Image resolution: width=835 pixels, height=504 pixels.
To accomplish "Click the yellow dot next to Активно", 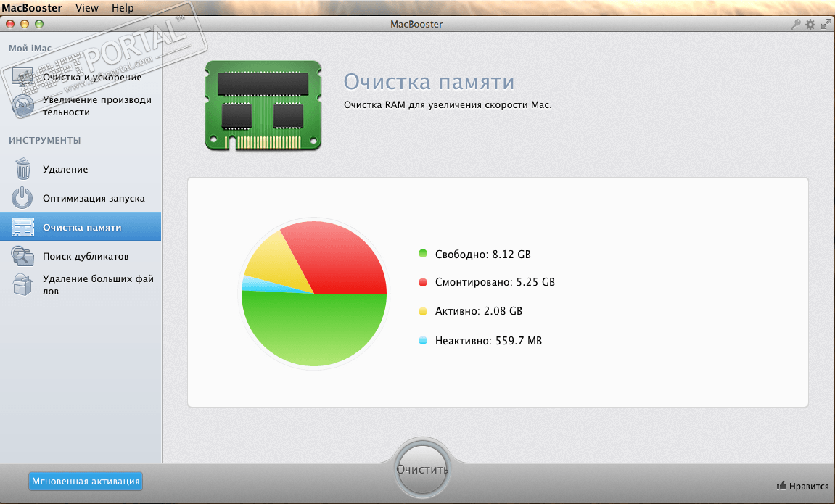I will pyautogui.click(x=423, y=311).
